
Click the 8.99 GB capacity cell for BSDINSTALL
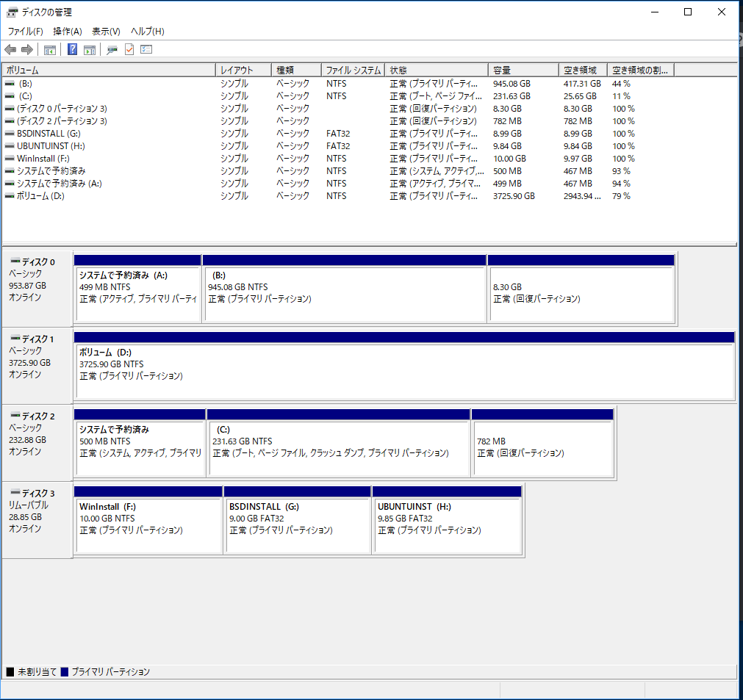tap(507, 134)
